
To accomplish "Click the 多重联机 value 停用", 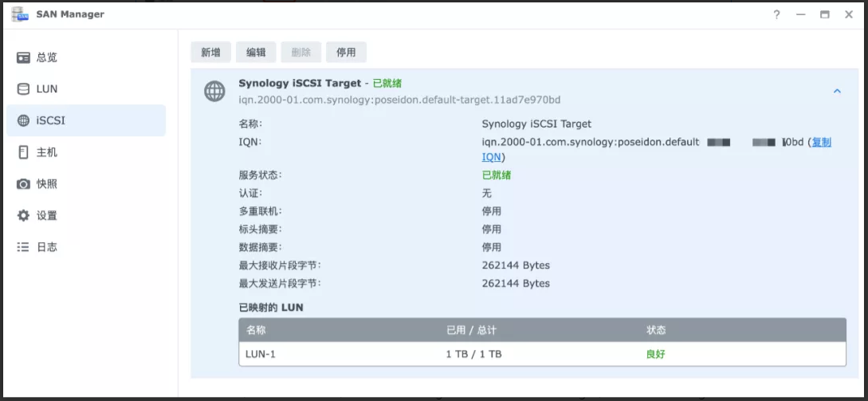I will coord(492,211).
